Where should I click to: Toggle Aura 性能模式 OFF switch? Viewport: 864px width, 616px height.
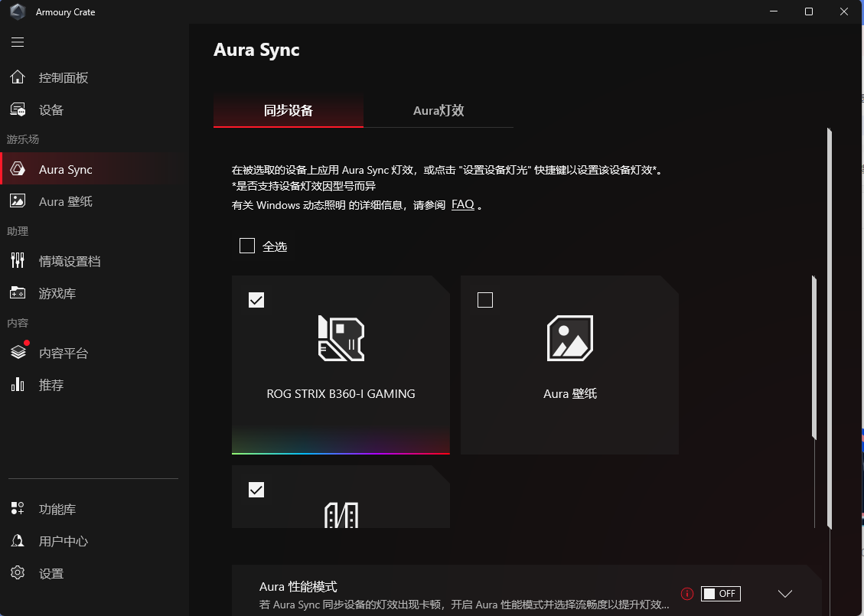pyautogui.click(x=720, y=594)
